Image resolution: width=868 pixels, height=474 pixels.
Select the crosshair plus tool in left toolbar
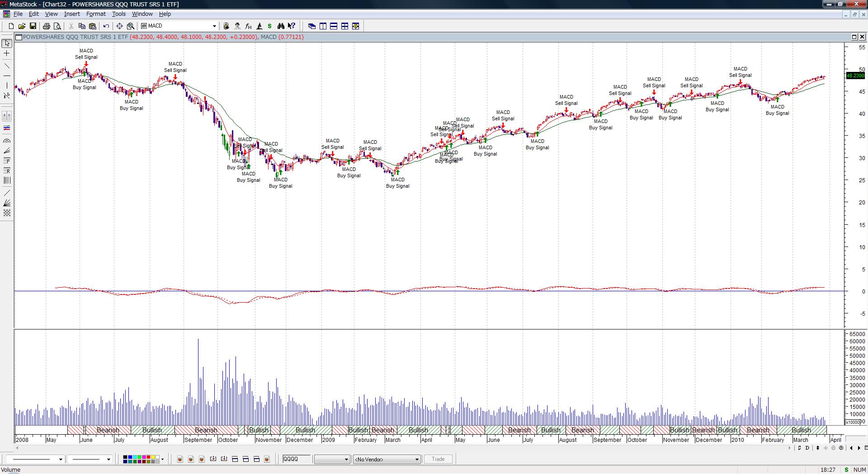point(7,53)
